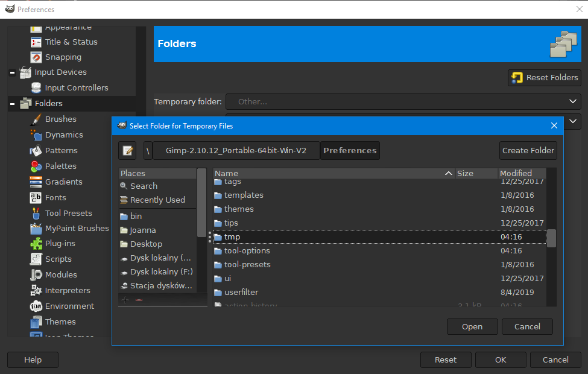This screenshot has height=374, width=588.
Task: Select the tool-options folder
Action: (379, 251)
